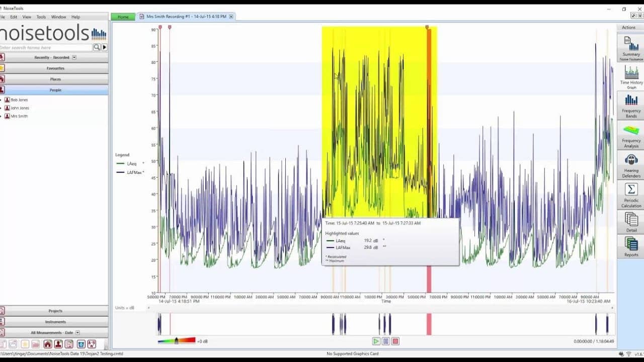Open the Frequency Analysis view
644x362 pixels.
coord(630,135)
